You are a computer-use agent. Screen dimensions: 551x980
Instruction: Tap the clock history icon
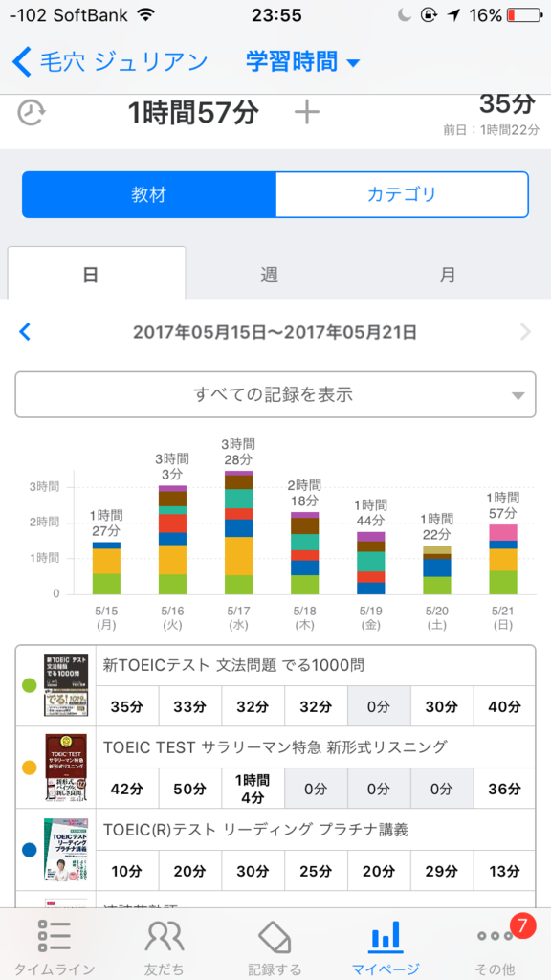[x=32, y=114]
